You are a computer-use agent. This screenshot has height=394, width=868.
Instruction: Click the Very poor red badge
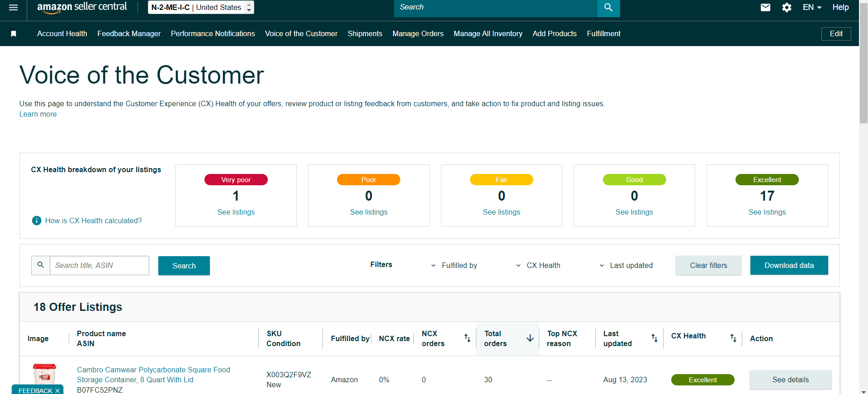(236, 180)
